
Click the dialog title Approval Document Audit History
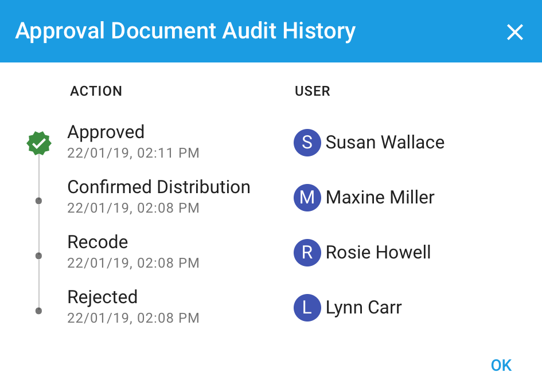pyautogui.click(x=185, y=31)
